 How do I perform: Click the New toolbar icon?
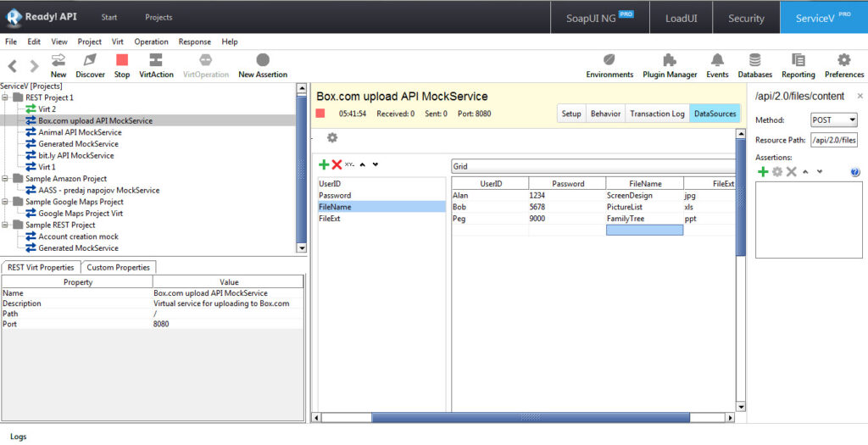click(58, 66)
